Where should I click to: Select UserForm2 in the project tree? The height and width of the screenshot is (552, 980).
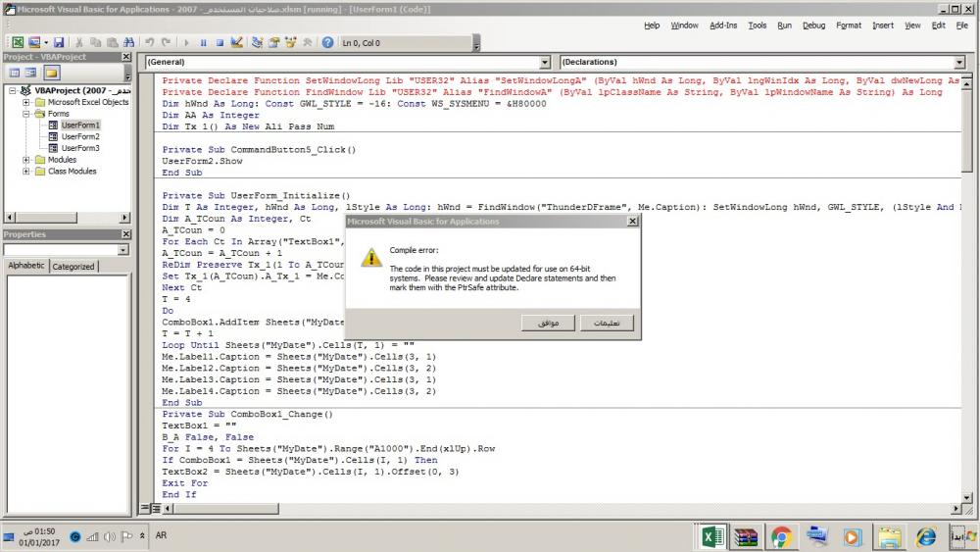tap(80, 136)
